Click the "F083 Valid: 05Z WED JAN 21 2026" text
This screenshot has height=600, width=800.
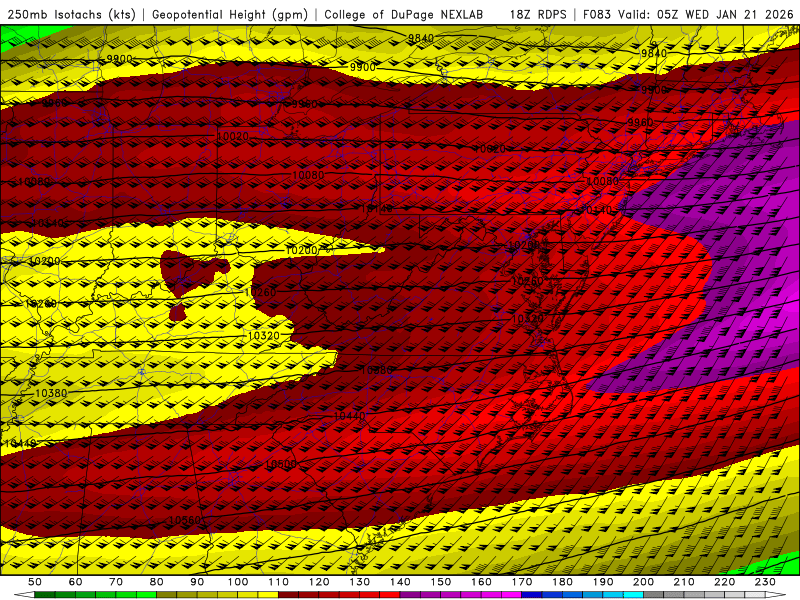tap(688, 14)
